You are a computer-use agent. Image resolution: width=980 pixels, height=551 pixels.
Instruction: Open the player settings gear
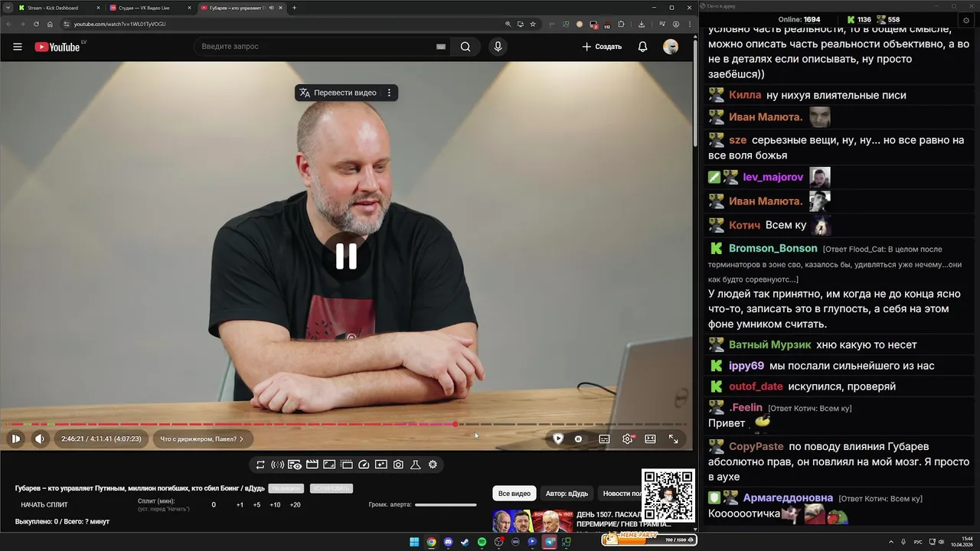tap(628, 439)
